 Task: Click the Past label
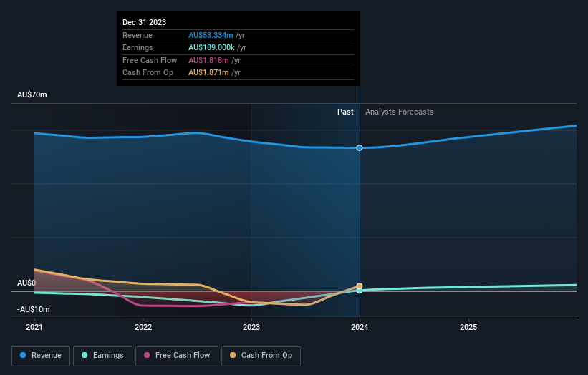coord(345,112)
